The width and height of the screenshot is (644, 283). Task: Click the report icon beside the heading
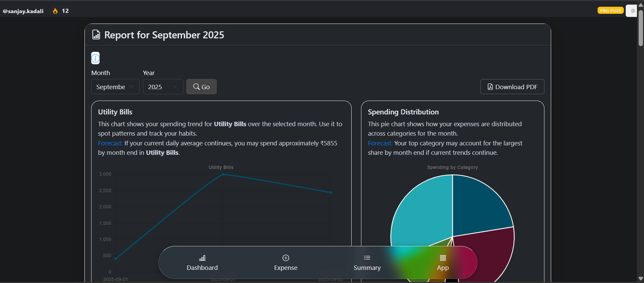click(96, 35)
